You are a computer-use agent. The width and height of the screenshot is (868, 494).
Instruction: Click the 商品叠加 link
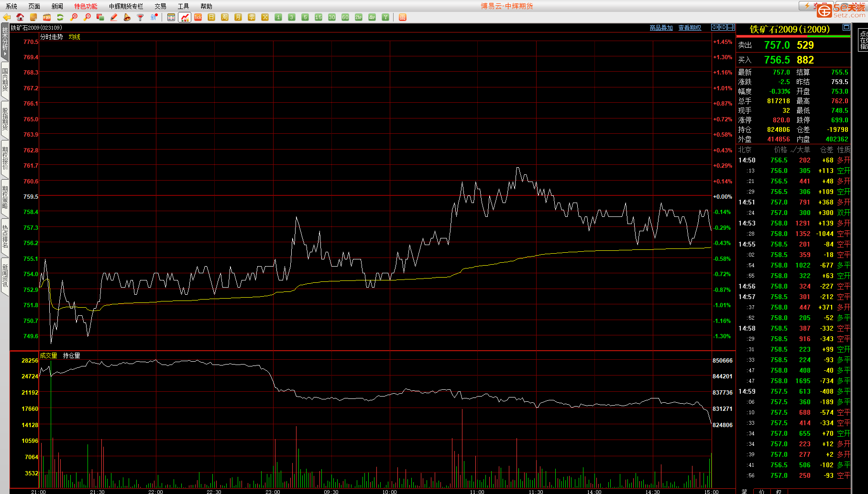[x=661, y=28]
